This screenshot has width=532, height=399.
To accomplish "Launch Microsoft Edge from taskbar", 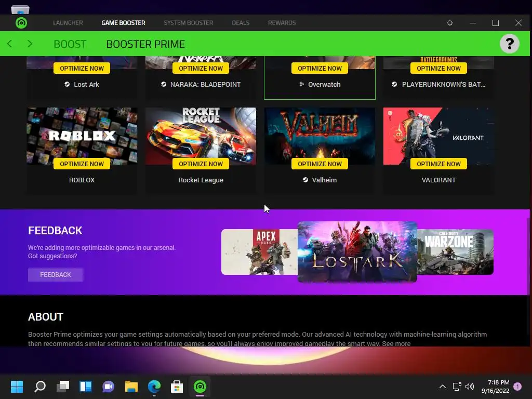I will click(154, 387).
